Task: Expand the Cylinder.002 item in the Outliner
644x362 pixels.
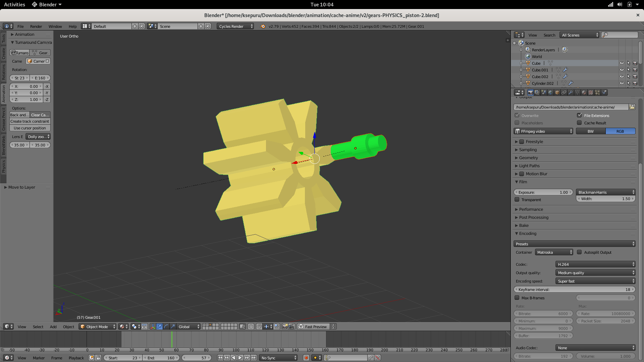Action: click(x=521, y=83)
